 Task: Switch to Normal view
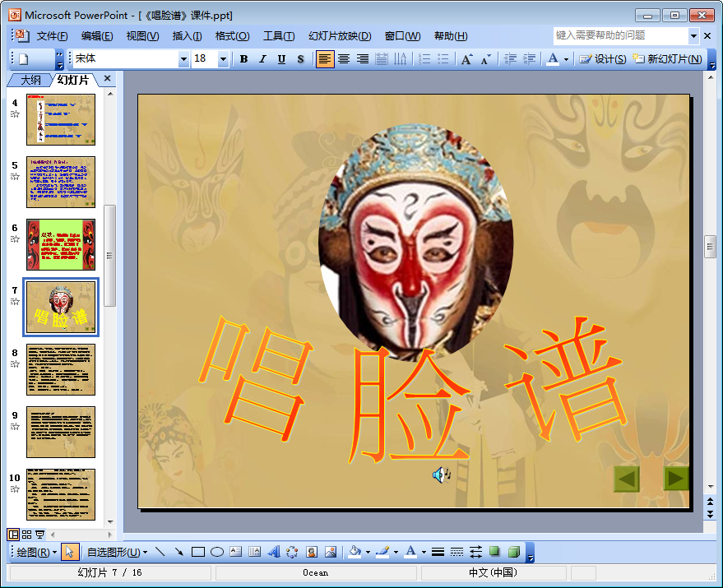13,535
